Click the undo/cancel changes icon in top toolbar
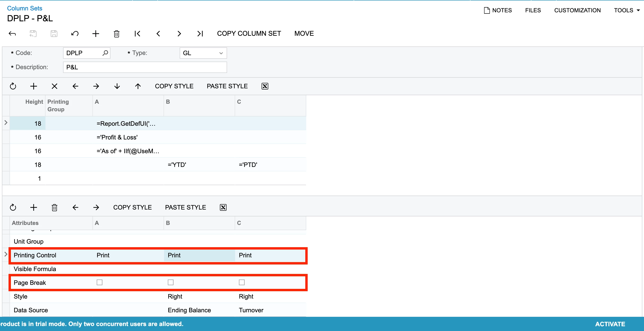 click(75, 33)
